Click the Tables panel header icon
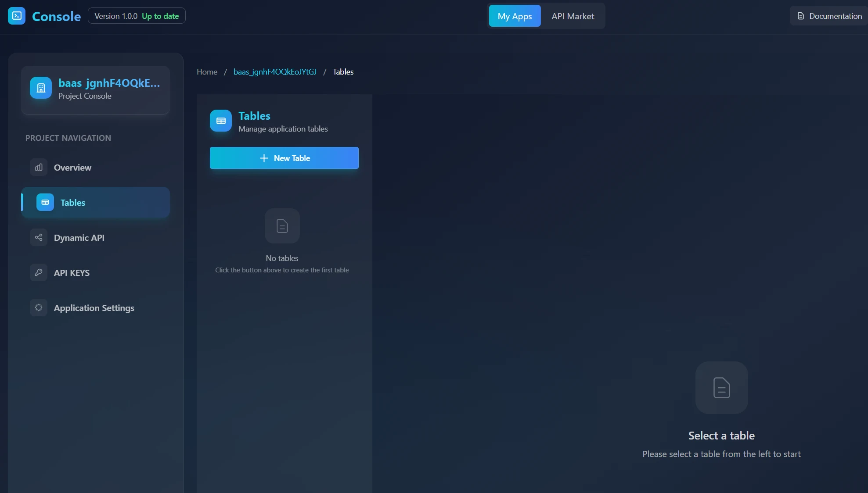Screen dimensions: 868x493 tap(221, 121)
